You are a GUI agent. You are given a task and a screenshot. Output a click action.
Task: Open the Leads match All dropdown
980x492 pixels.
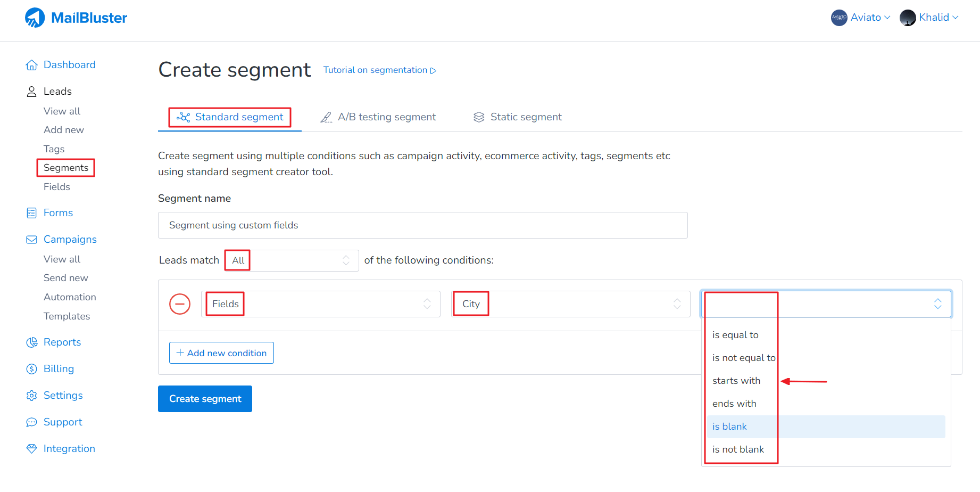coord(292,260)
